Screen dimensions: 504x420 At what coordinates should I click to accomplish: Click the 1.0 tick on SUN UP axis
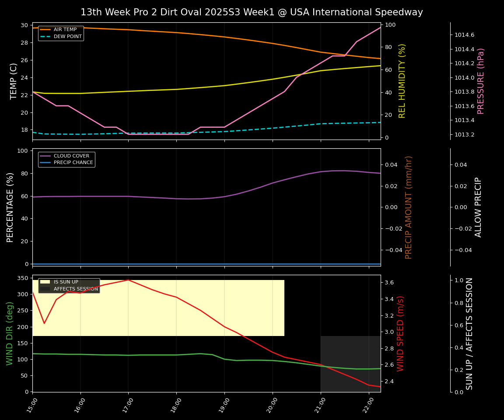coord(459,280)
